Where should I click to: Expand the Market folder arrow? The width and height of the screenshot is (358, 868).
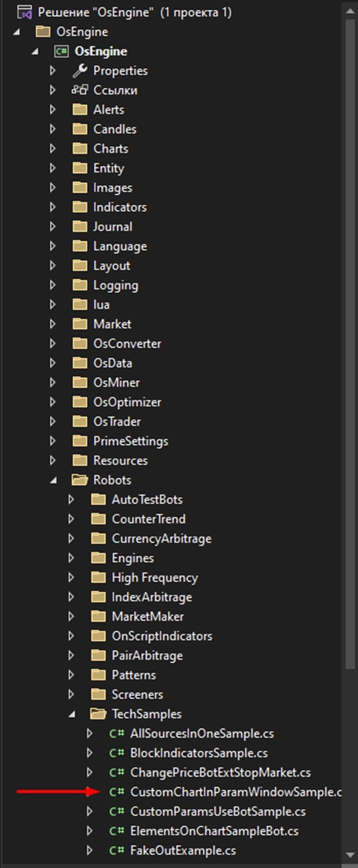coord(54,324)
